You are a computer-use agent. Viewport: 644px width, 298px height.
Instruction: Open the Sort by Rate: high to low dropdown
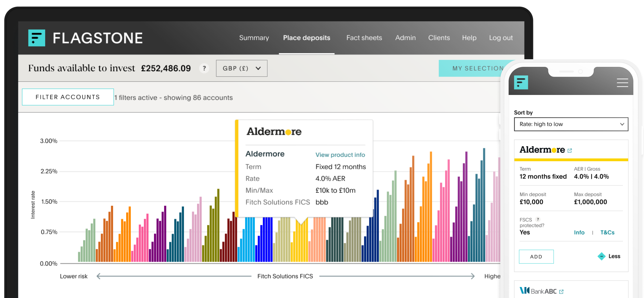(x=571, y=124)
